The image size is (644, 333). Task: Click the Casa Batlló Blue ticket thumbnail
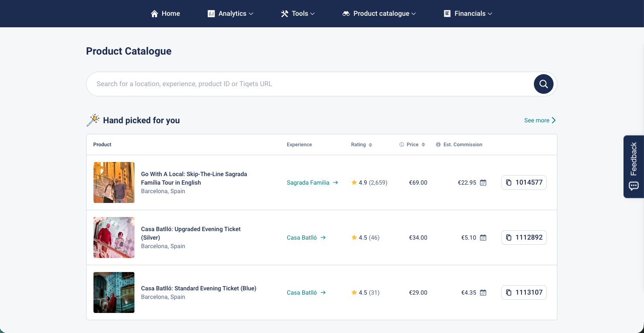click(114, 292)
